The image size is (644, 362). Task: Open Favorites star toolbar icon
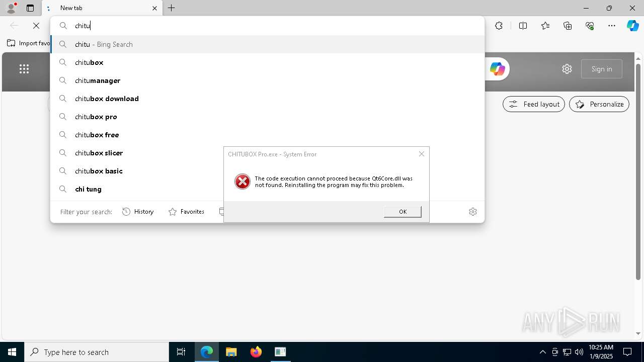click(x=545, y=26)
